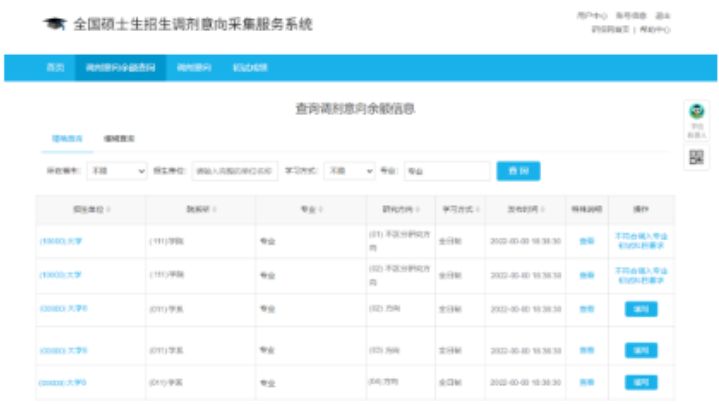Switch to the 模糊查询 tab
The width and height of the screenshot is (719, 404).
[x=119, y=138]
